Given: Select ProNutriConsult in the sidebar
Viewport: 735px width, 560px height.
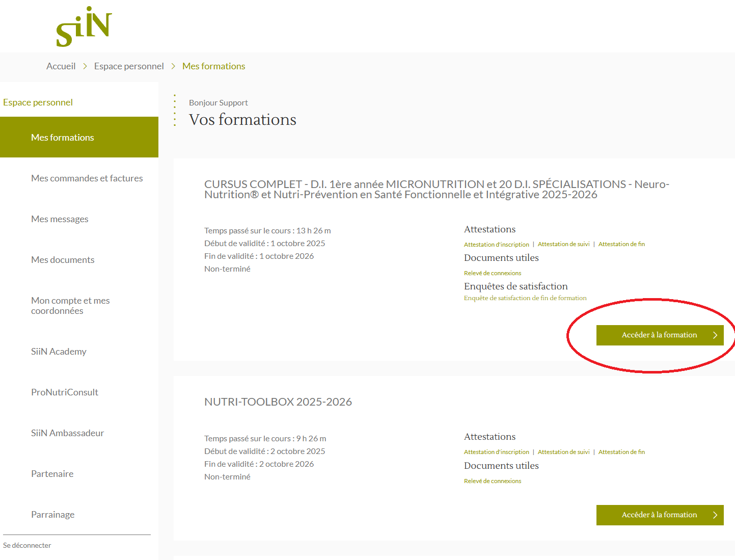Looking at the screenshot, I should pyautogui.click(x=65, y=392).
